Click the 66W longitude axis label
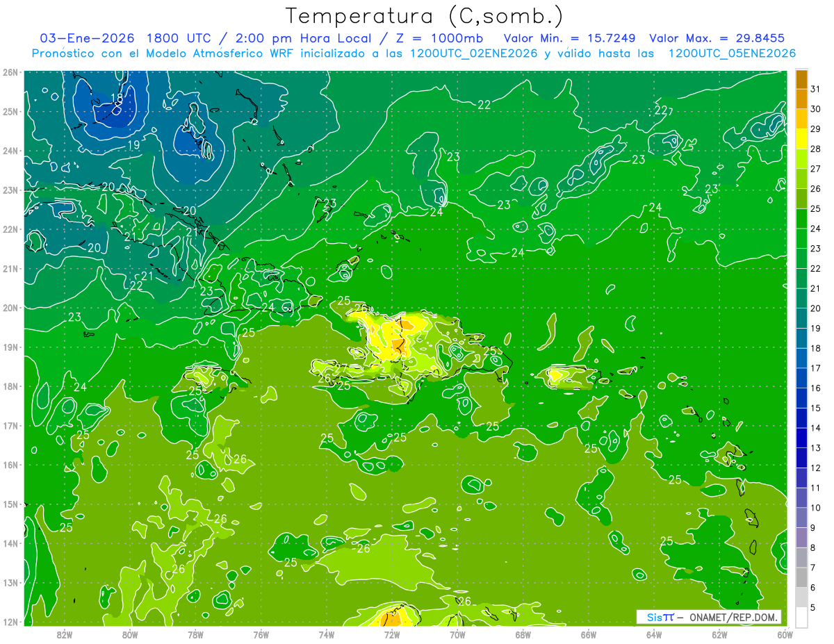This screenshot has width=834, height=644. tap(588, 634)
